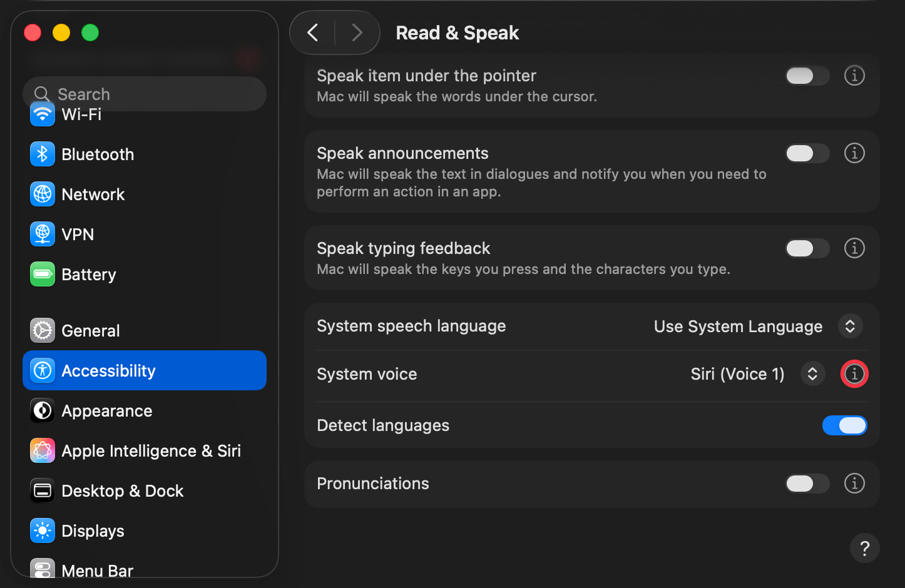905x588 pixels.
Task: Open VPN settings from the sidebar
Action: (145, 235)
